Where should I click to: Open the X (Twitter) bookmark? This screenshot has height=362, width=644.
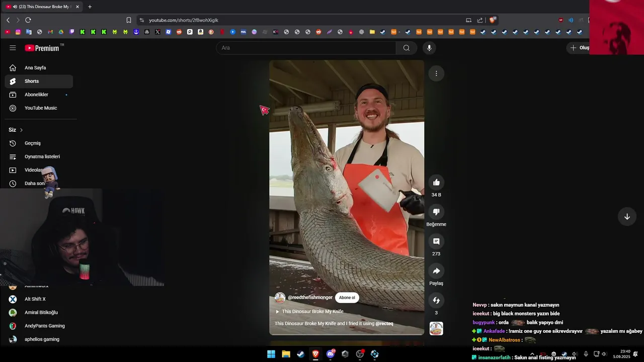pos(157,32)
